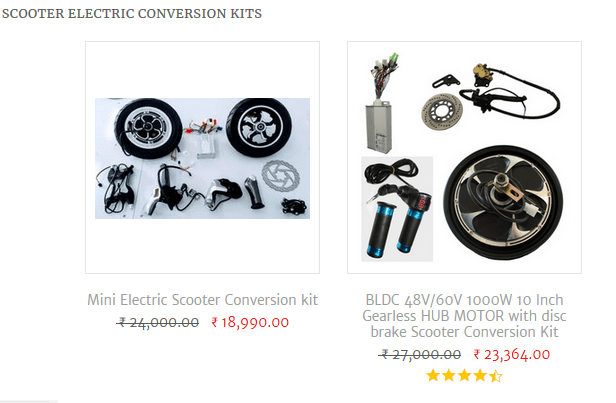Click the Scooter Electric Conversion Kits heading
Screen dimensions: 616x403
(x=132, y=14)
